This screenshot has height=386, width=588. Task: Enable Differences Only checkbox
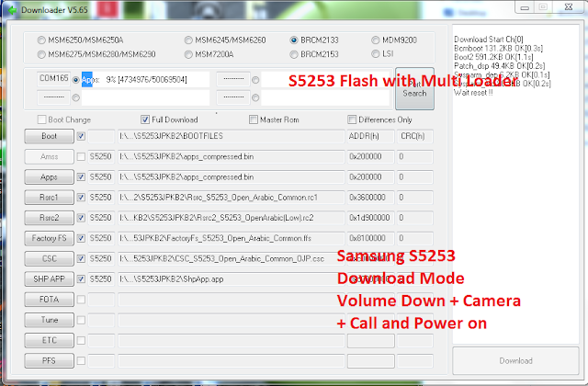point(352,119)
